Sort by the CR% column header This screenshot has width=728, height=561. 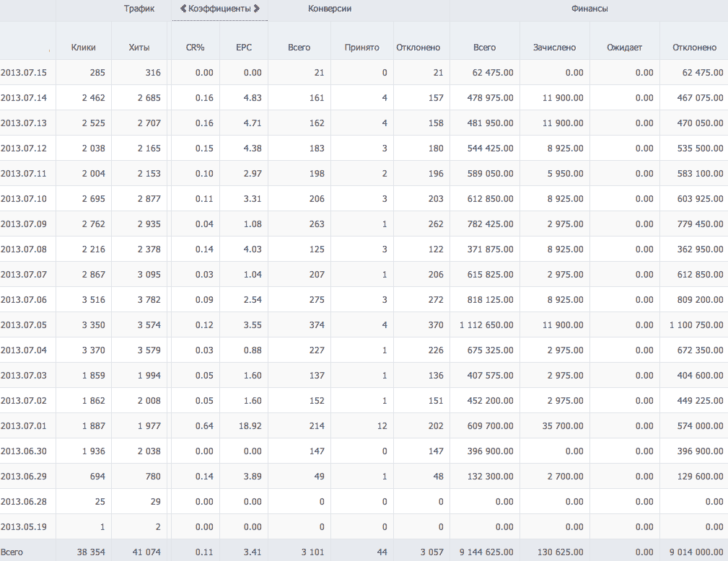[x=195, y=48]
